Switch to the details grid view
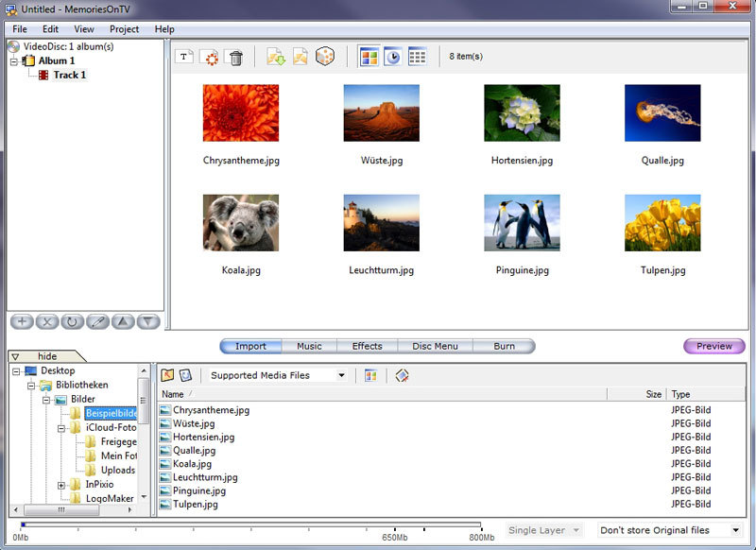This screenshot has width=756, height=550. 417,57
